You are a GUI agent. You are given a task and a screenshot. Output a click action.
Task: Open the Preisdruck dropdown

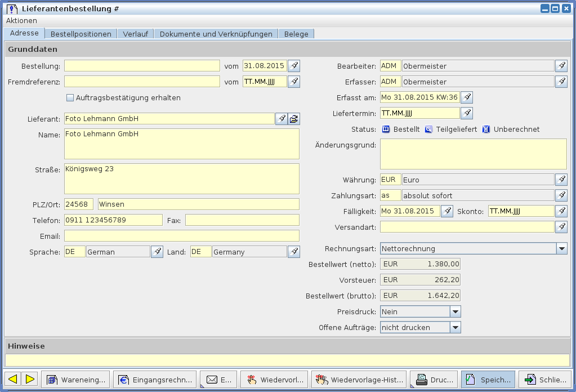coord(455,311)
